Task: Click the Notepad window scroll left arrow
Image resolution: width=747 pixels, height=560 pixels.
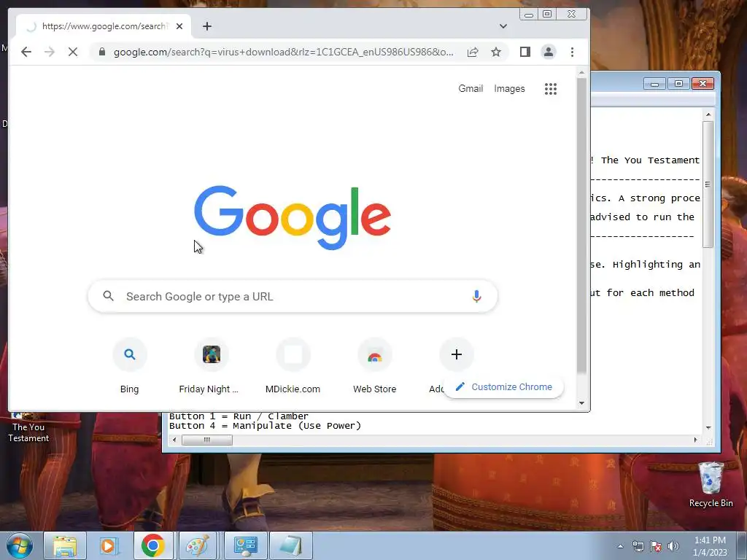Action: (x=174, y=440)
